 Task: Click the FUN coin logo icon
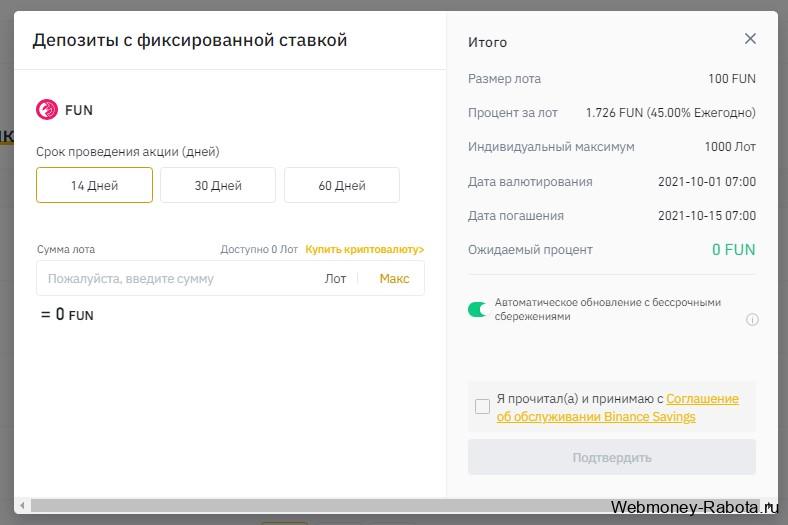pyautogui.click(x=47, y=110)
